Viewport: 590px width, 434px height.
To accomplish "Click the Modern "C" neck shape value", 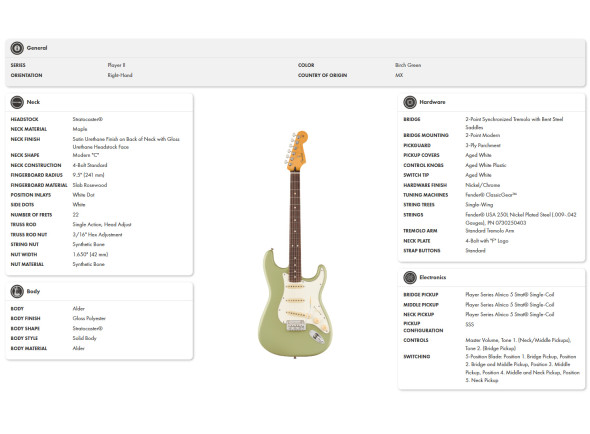I will [86, 155].
